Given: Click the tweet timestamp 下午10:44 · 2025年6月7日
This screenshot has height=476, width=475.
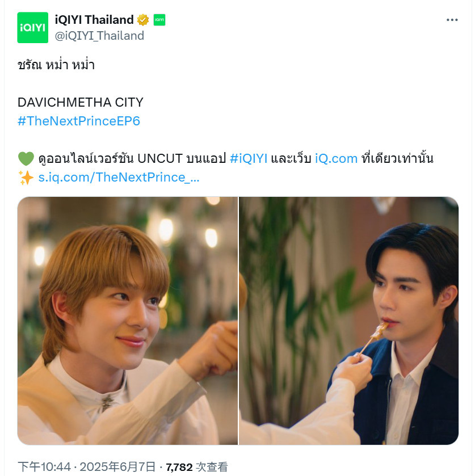Looking at the screenshot, I should (x=87, y=467).
